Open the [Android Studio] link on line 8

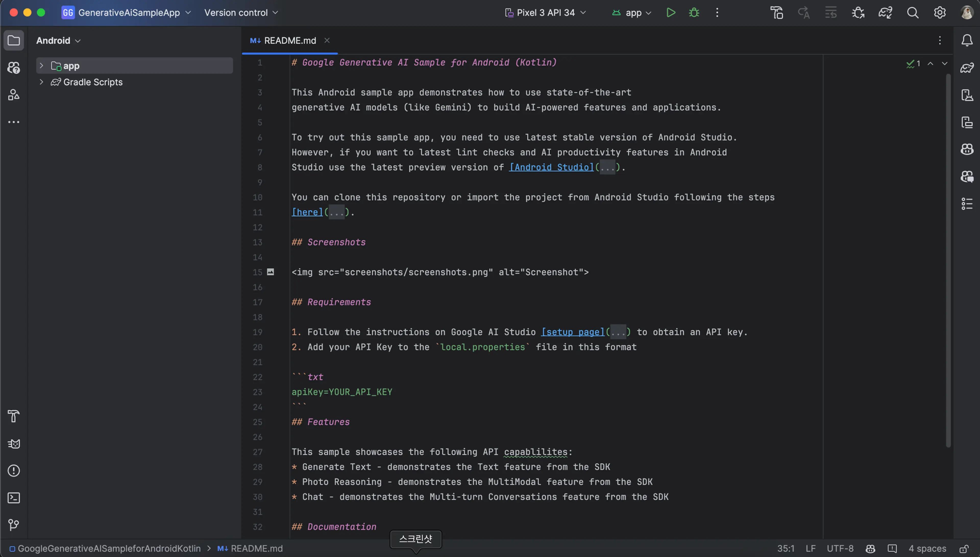551,167
